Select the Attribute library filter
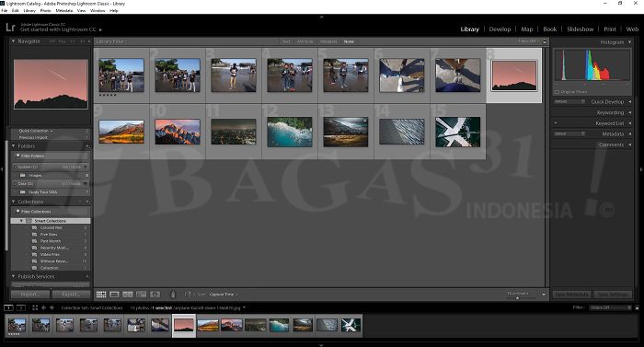 pyautogui.click(x=305, y=41)
